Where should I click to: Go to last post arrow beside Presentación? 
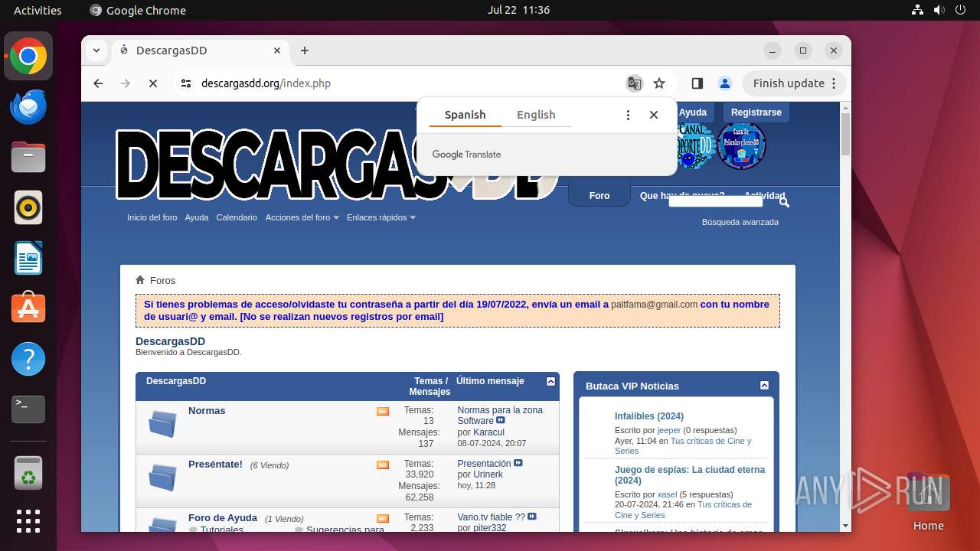click(518, 463)
